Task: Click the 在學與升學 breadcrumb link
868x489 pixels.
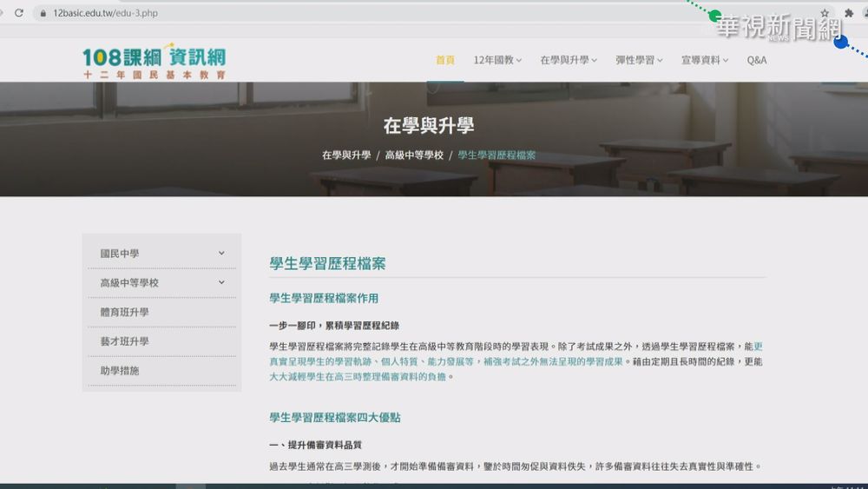Action: [x=346, y=155]
